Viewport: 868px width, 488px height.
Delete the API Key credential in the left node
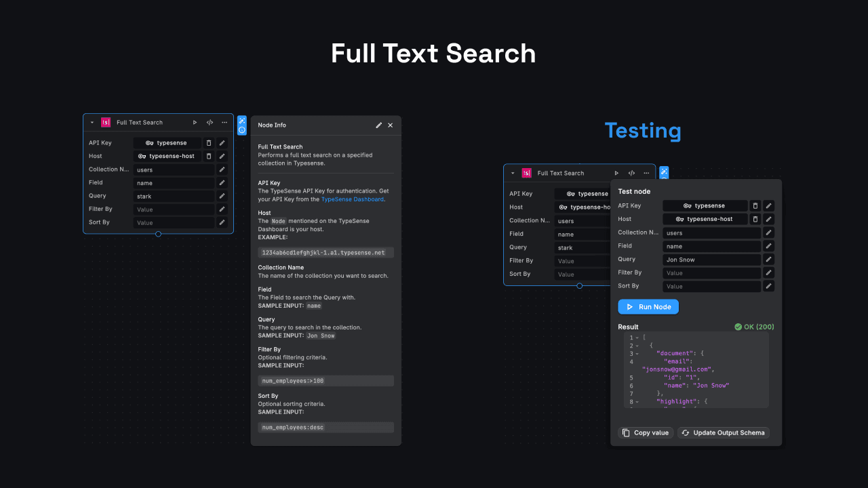pos(209,143)
